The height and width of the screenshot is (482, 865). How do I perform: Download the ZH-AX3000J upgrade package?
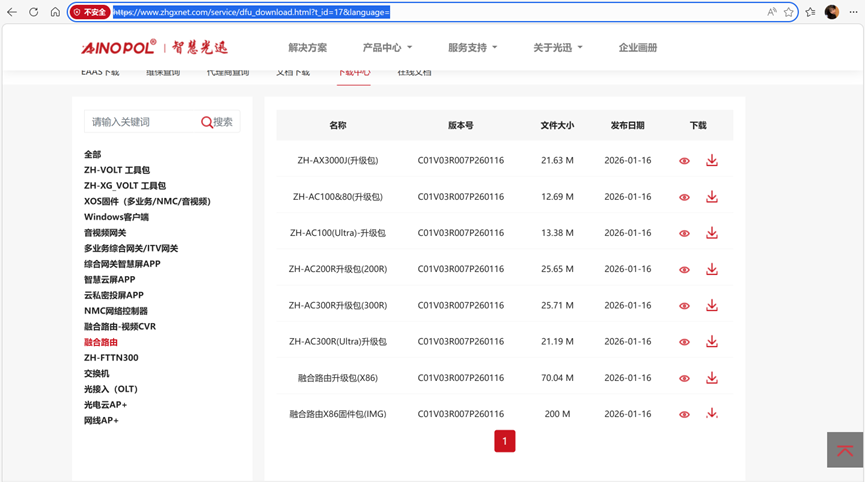click(x=711, y=161)
